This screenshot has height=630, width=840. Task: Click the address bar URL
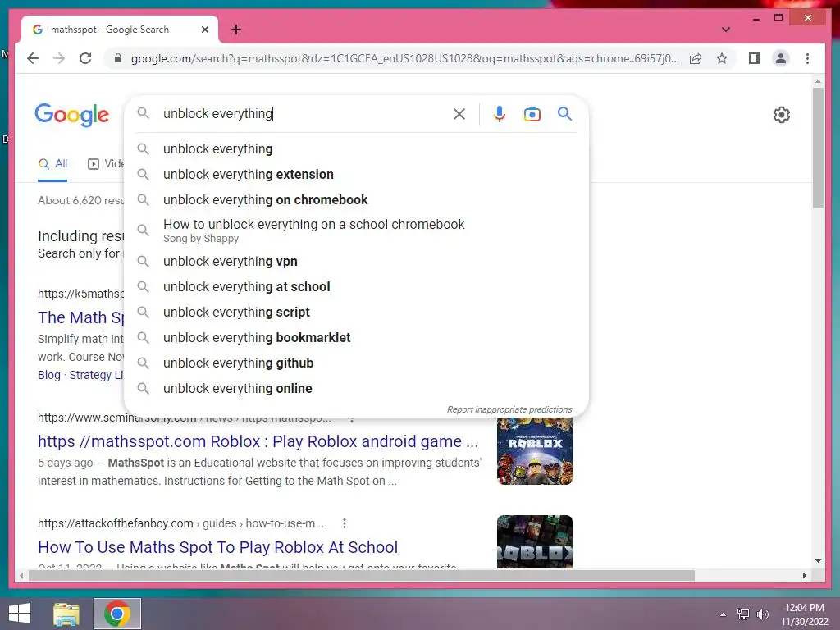point(405,58)
